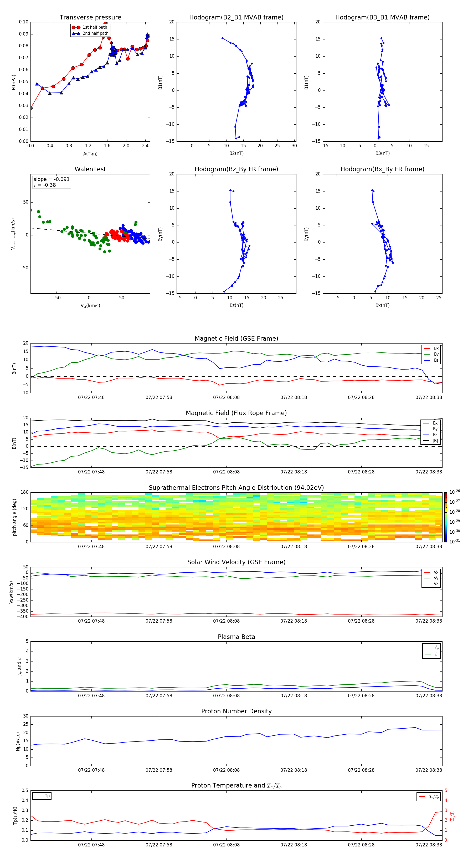473x868 pixels.
Task: Click the 'Hodogram(B3_B1 MVAB frame)' title
Action: (x=382, y=18)
